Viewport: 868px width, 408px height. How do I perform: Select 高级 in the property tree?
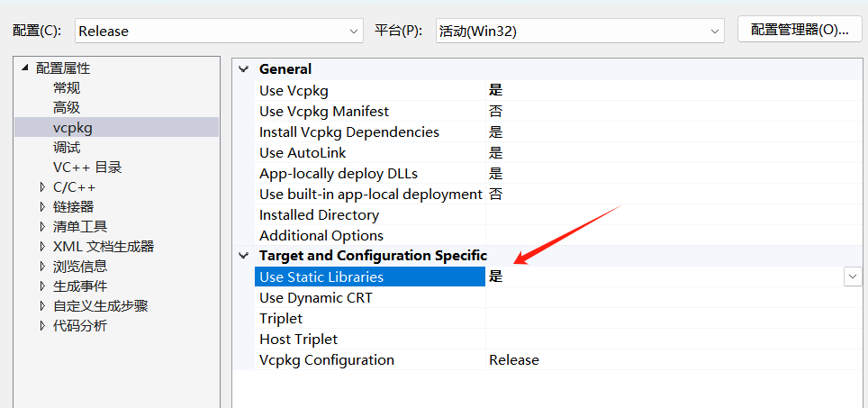click(x=67, y=108)
